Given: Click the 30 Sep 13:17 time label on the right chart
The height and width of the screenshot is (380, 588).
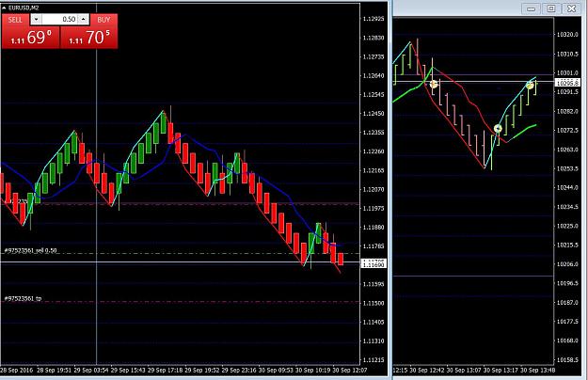Looking at the screenshot, I should [501, 370].
